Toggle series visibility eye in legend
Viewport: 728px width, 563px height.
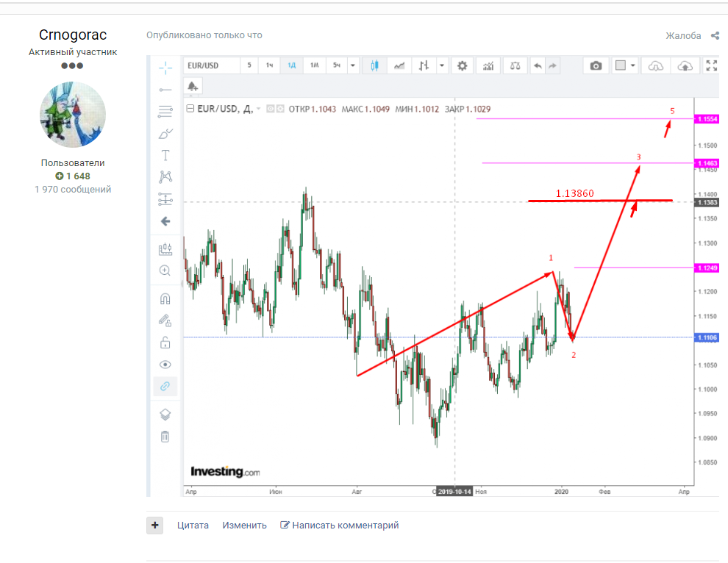coord(270,109)
